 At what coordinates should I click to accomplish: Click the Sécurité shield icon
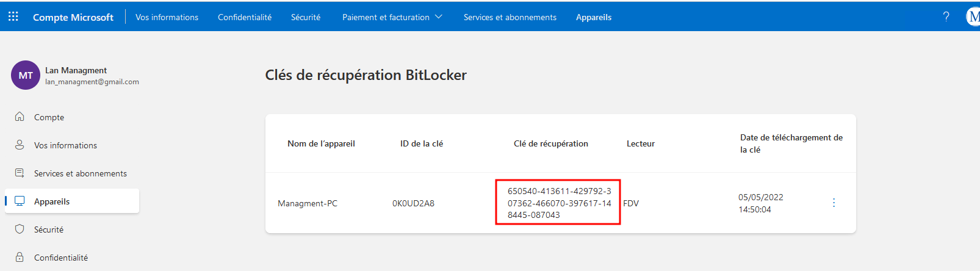pos(20,229)
